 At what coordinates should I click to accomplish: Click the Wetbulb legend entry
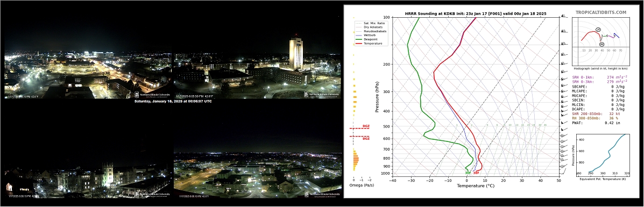pyautogui.click(x=366, y=35)
